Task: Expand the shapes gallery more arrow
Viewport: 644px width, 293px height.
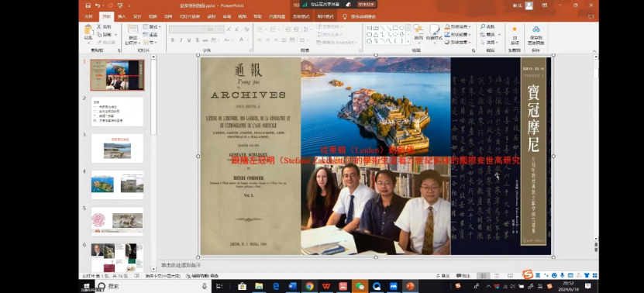Action: coord(408,41)
